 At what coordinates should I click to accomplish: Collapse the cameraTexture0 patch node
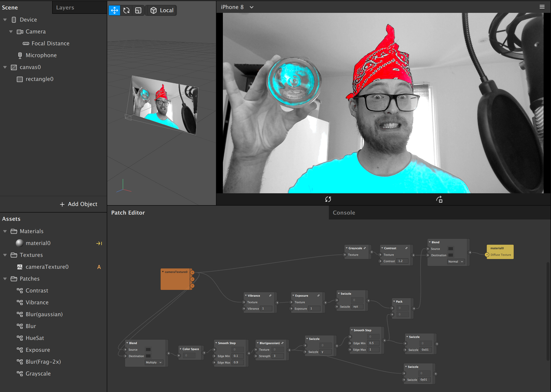(163, 272)
